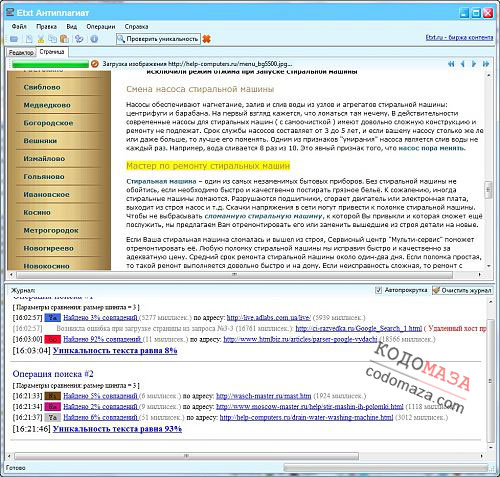
Task: Click the Проверить уникальность button
Action: [x=158, y=39]
